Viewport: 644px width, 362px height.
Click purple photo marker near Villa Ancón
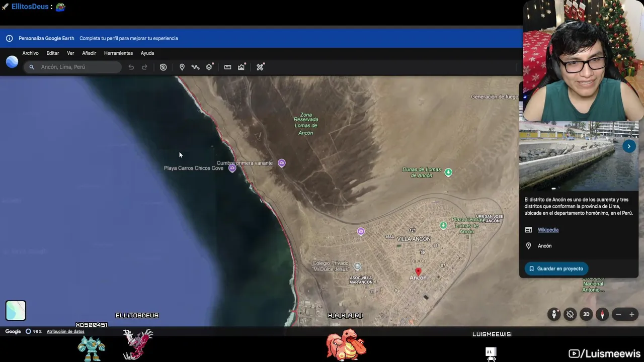coord(361,231)
